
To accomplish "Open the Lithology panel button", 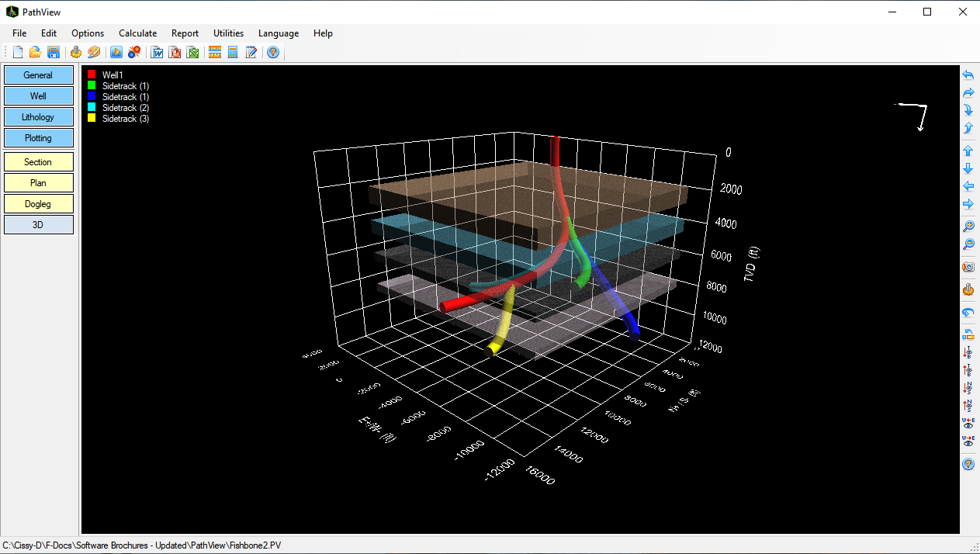I will click(38, 117).
